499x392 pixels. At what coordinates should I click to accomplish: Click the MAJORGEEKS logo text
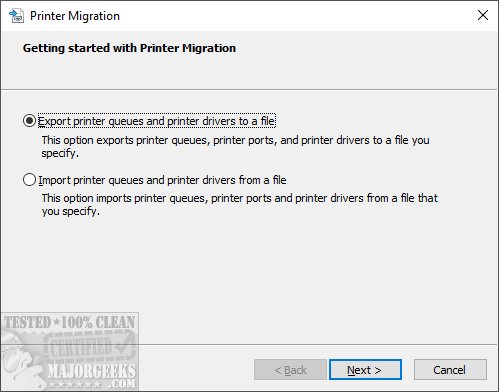(91, 371)
